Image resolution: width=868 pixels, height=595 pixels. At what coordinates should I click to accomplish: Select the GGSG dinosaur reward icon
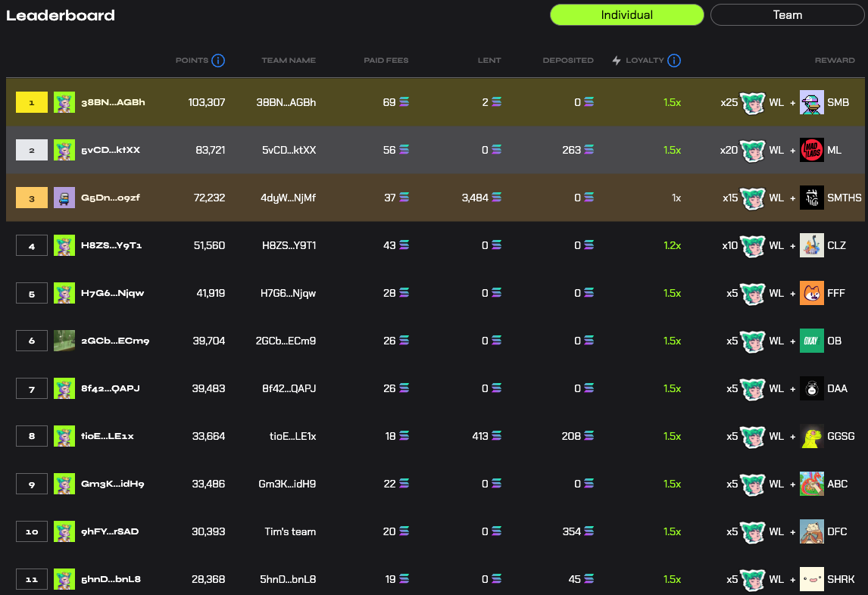coord(811,436)
